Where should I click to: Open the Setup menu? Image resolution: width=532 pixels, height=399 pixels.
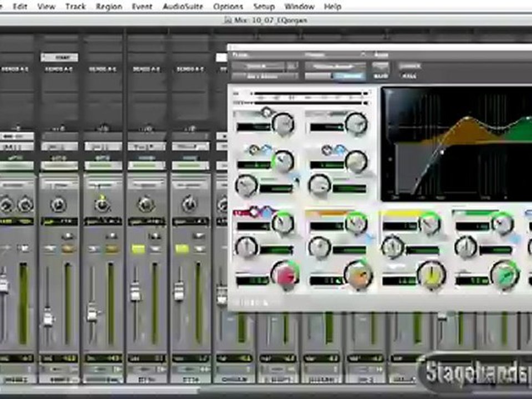[264, 7]
